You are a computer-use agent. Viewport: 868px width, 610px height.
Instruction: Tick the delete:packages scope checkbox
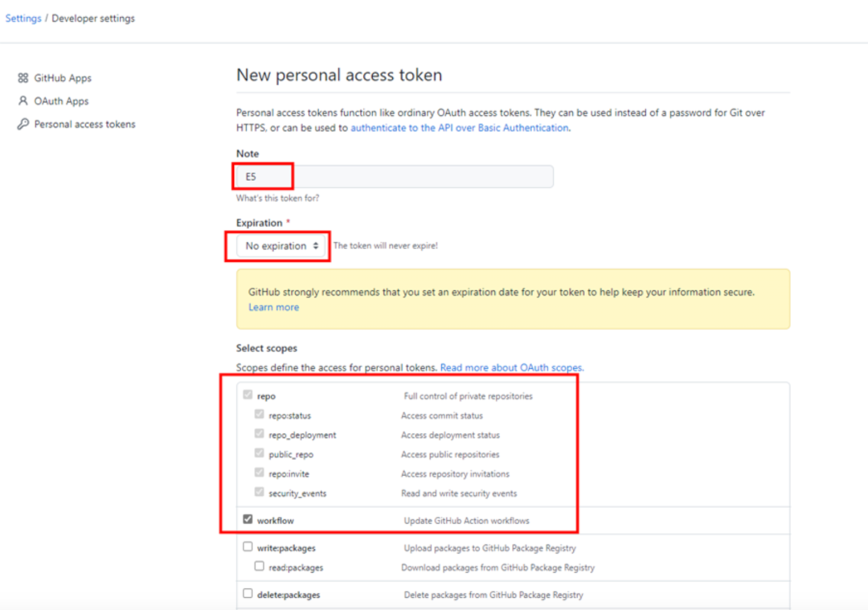coord(248,594)
